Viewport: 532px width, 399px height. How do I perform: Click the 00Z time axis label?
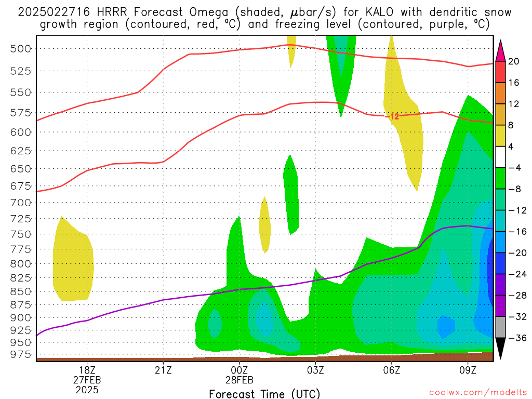coord(239,370)
